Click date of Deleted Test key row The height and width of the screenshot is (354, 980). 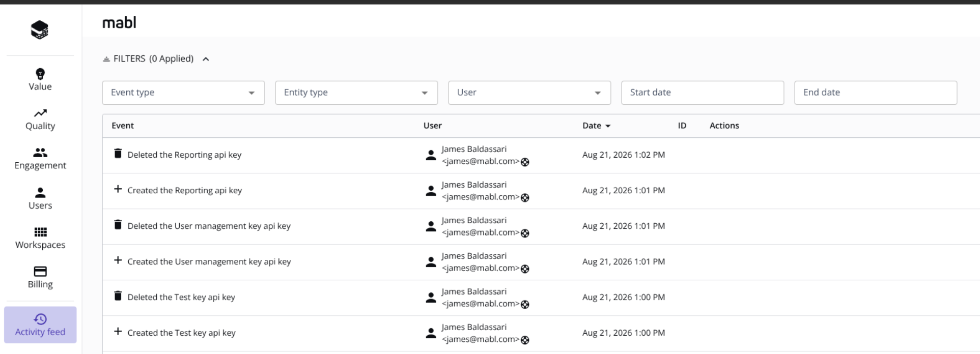point(624,297)
